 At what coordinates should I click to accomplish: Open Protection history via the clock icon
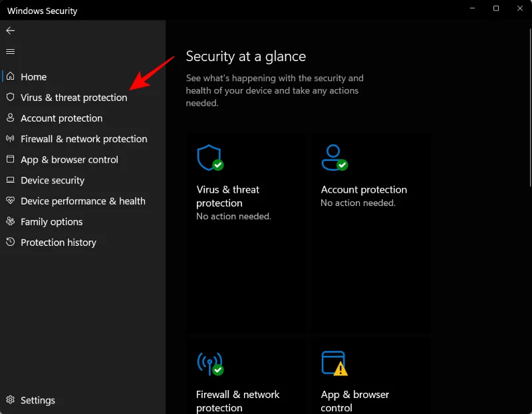coord(11,242)
